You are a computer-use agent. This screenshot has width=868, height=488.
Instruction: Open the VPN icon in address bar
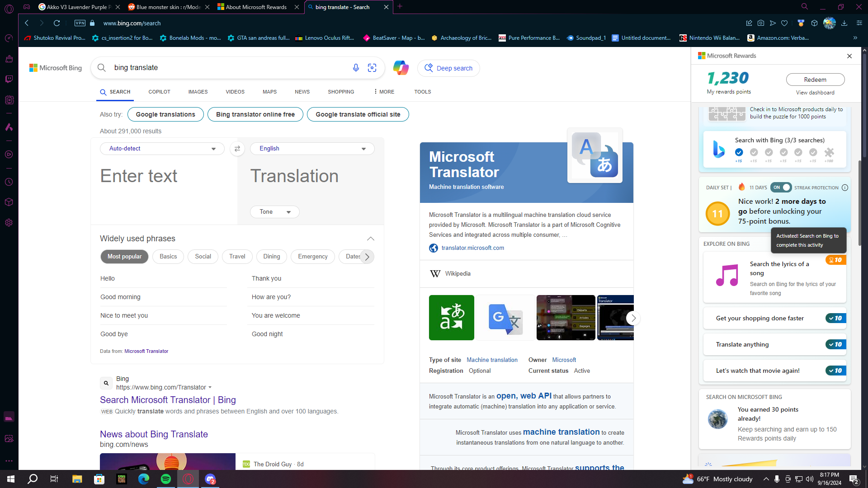(80, 23)
